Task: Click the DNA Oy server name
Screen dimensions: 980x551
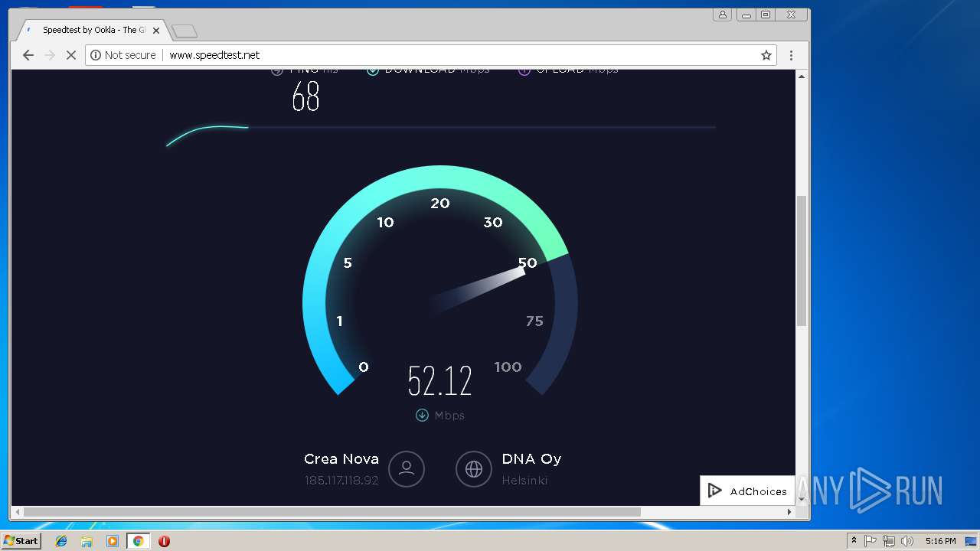Action: (x=531, y=459)
